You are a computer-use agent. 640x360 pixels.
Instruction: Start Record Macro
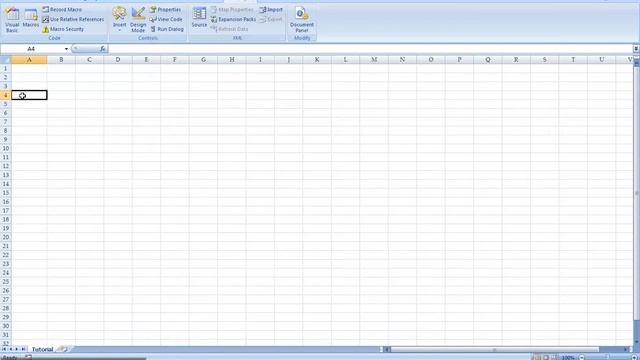pos(62,9)
